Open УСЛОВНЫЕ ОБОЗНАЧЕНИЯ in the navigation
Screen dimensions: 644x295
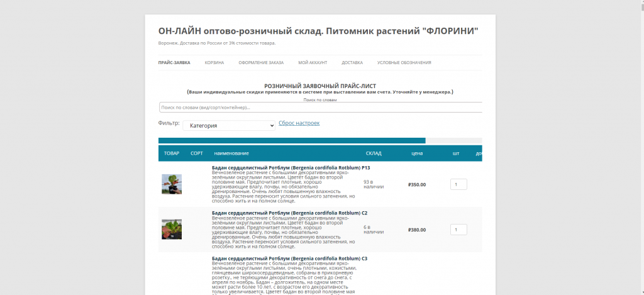click(x=404, y=63)
